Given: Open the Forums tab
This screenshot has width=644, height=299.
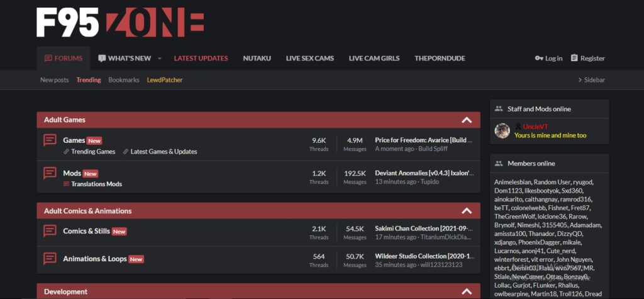Looking at the screenshot, I should tap(64, 59).
